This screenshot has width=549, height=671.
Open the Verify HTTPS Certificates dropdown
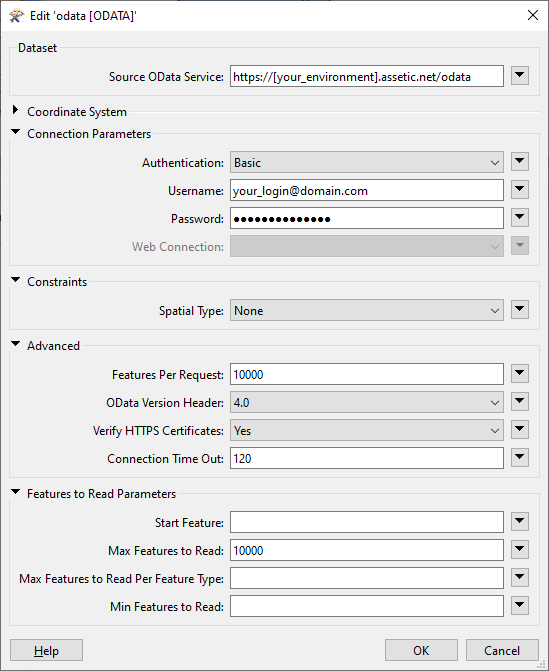(367, 431)
